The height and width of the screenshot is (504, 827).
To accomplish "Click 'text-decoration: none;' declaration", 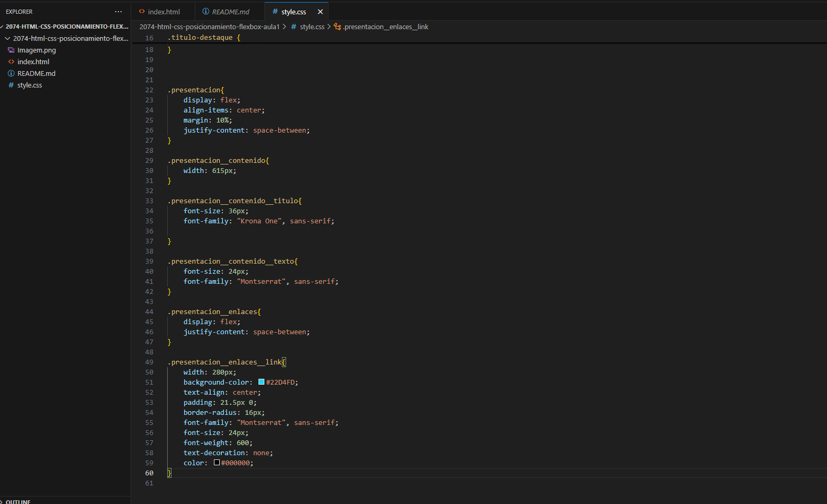I will pos(228,453).
